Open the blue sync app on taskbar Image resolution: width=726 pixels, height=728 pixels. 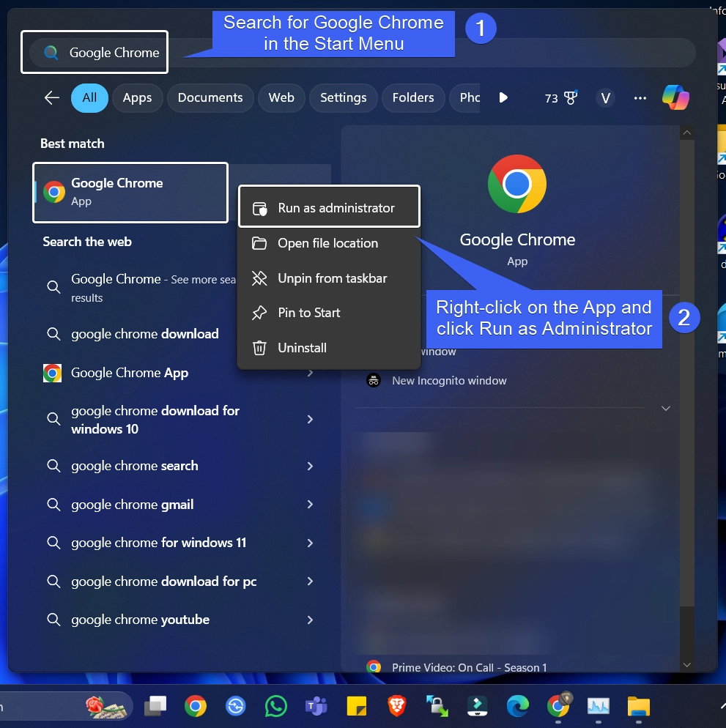click(x=235, y=706)
